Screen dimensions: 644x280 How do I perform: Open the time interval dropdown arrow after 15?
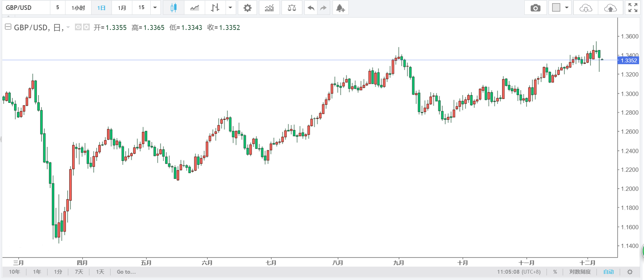pyautogui.click(x=155, y=8)
